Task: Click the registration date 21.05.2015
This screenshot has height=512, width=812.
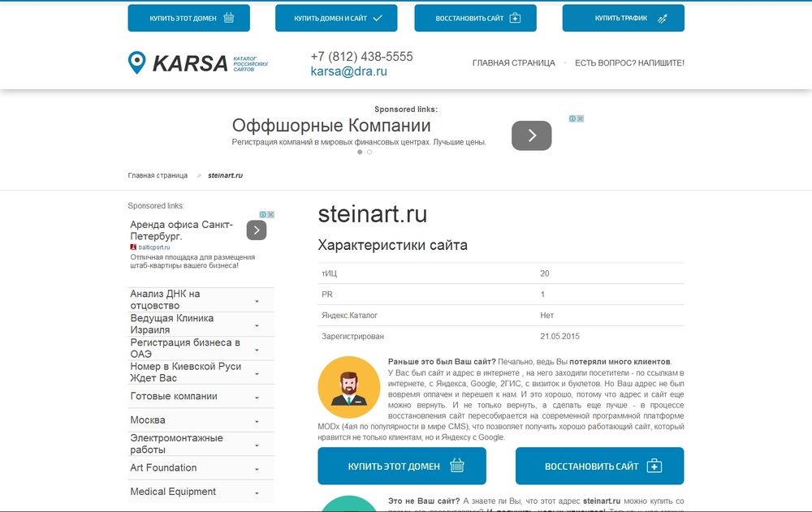Action: point(559,336)
